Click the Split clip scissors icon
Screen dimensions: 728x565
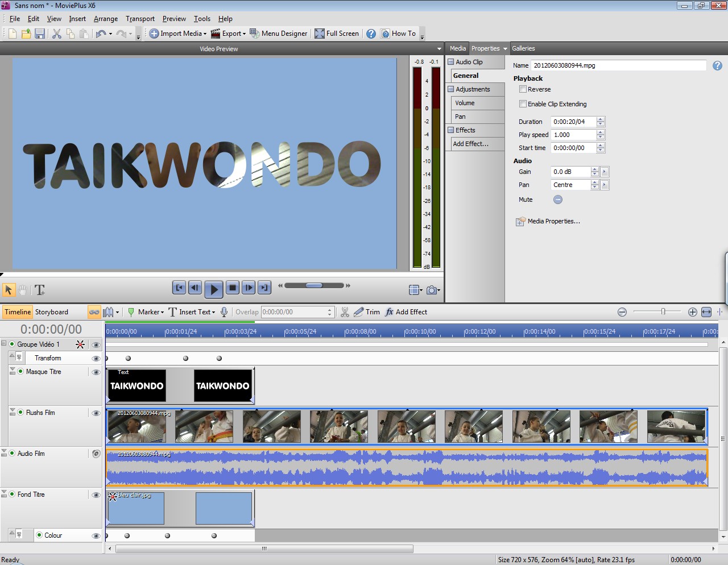point(345,312)
